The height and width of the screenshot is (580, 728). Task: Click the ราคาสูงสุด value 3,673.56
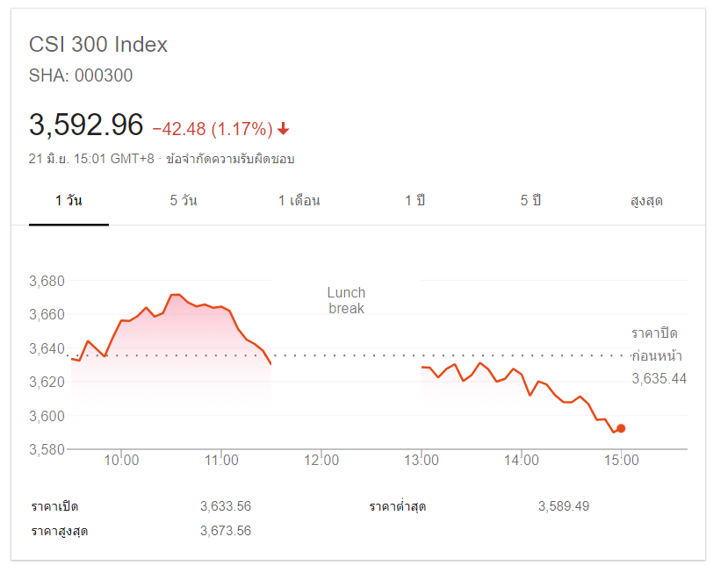coord(226,531)
